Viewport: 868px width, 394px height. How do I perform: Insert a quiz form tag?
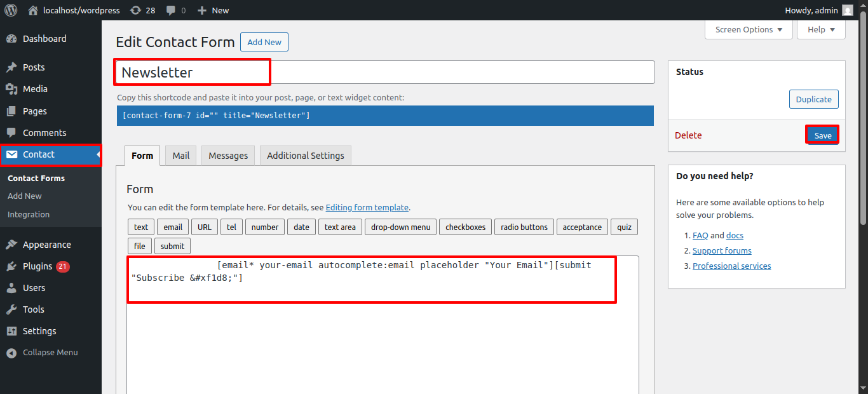click(625, 227)
